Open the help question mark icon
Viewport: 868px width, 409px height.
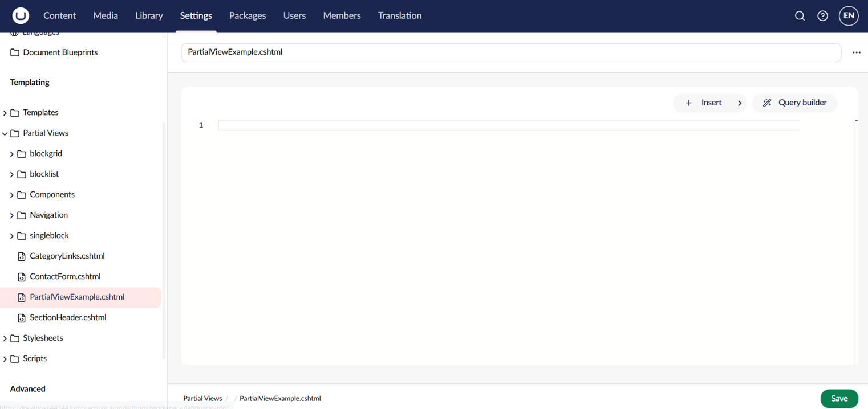[x=822, y=16]
